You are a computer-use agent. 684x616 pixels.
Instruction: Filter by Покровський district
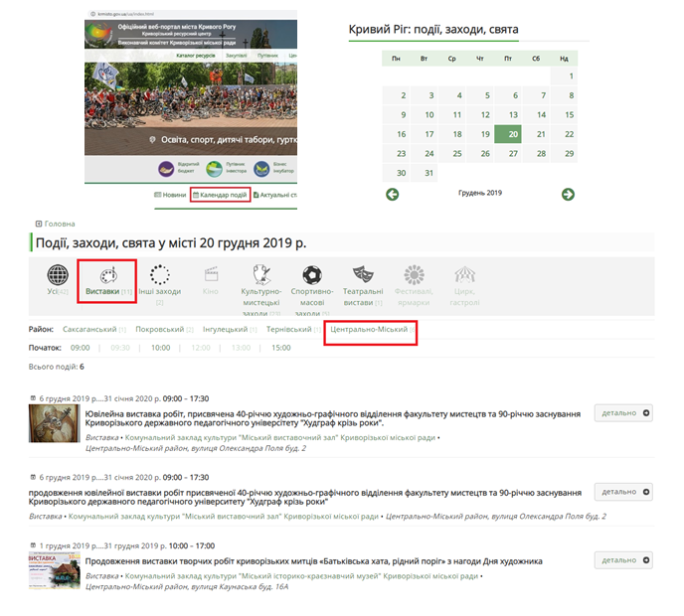coord(160,329)
